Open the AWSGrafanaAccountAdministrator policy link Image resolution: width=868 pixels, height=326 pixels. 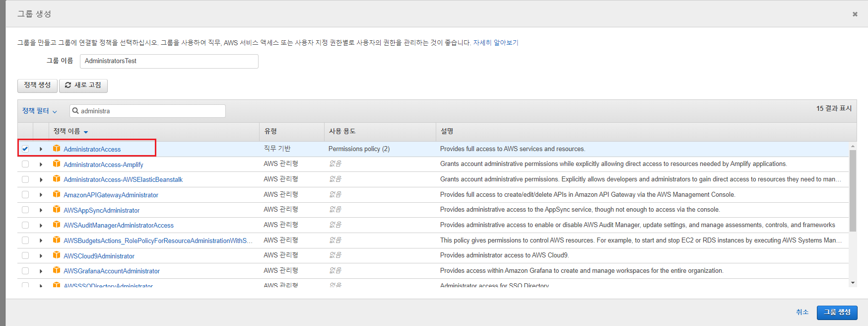pos(112,271)
